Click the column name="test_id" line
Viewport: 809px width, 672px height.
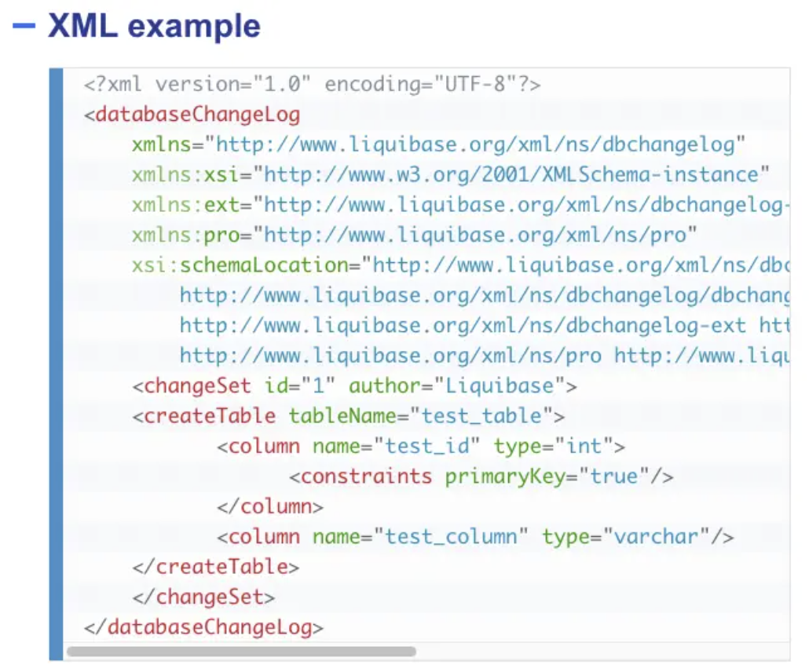421,446
